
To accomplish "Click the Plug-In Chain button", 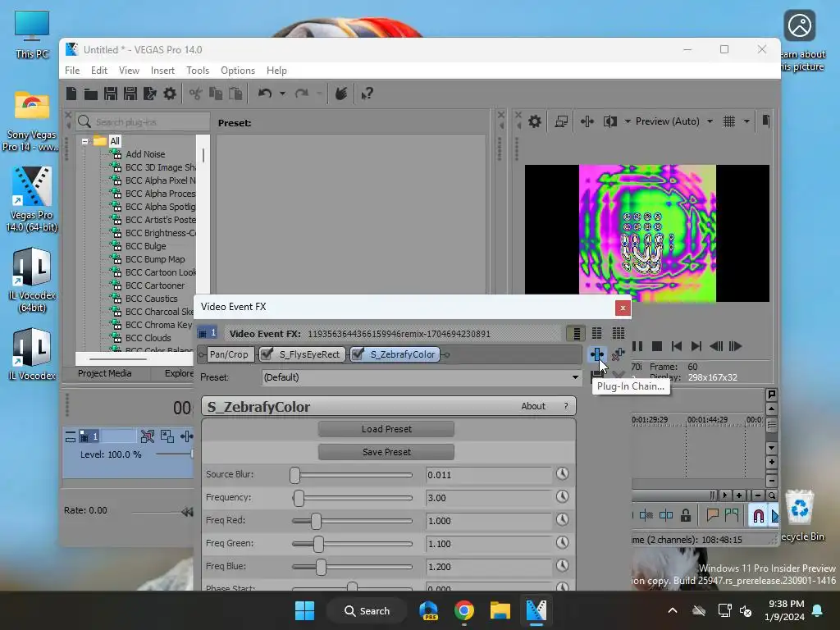I will pyautogui.click(x=597, y=354).
